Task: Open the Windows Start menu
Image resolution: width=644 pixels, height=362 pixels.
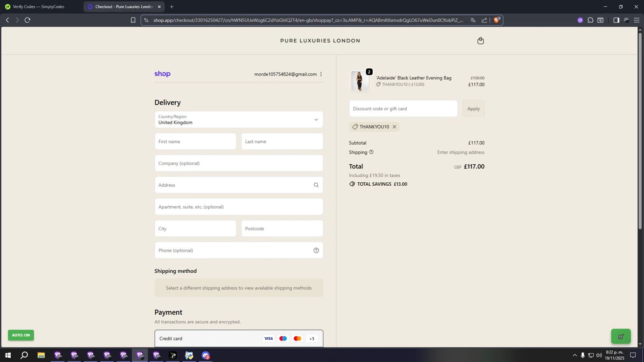Action: tap(8, 355)
